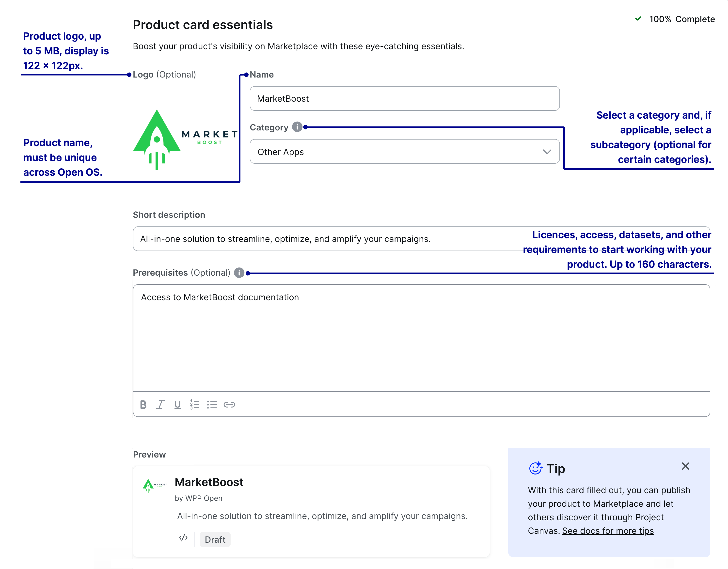728x569 pixels.
Task: Click the Category dropdown chevron arrow
Action: pos(547,152)
